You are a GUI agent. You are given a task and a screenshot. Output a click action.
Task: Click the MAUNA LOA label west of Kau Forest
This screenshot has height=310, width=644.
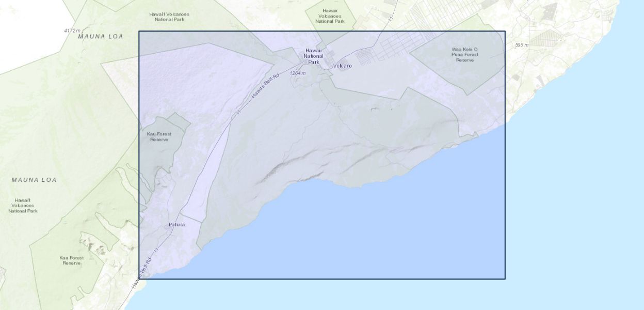pyautogui.click(x=34, y=180)
